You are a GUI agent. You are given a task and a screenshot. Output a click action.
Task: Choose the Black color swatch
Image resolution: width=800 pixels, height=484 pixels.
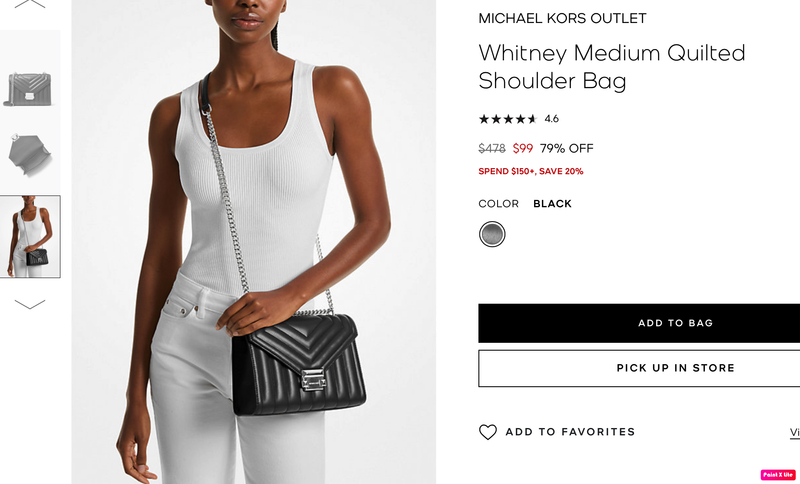(492, 235)
